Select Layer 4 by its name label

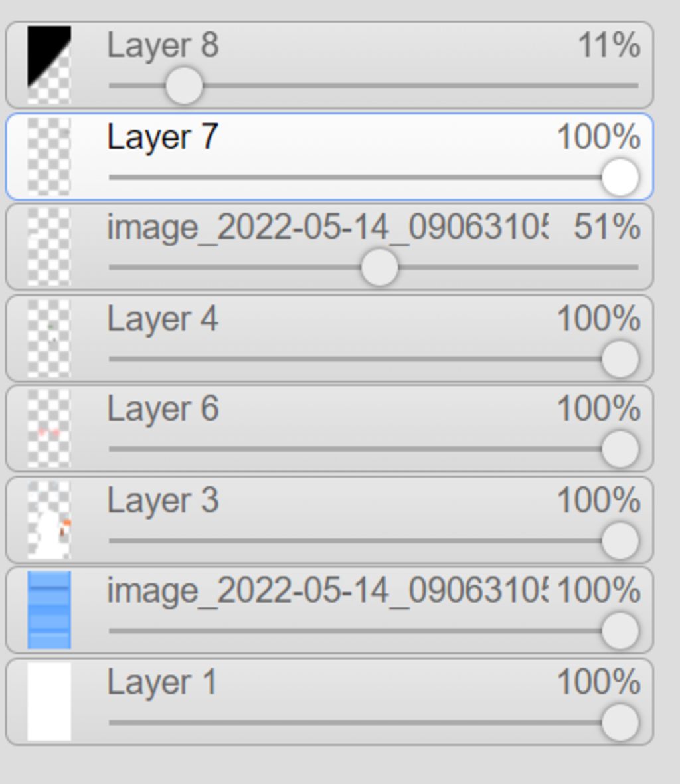(x=163, y=319)
